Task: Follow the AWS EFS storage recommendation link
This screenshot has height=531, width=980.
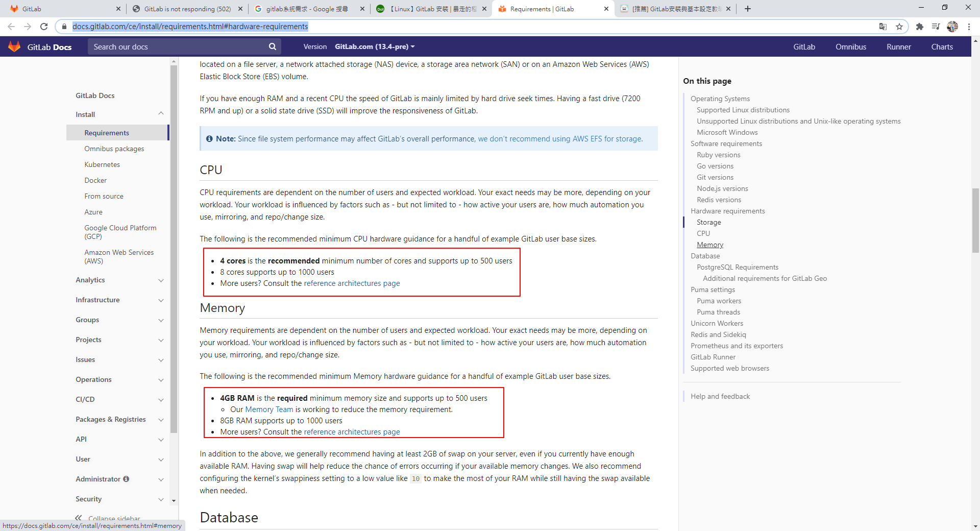Action: tap(560, 139)
